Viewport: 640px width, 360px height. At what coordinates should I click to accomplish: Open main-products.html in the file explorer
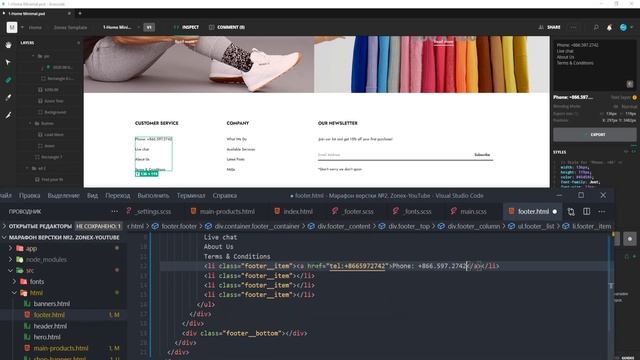pyautogui.click(x=61, y=348)
